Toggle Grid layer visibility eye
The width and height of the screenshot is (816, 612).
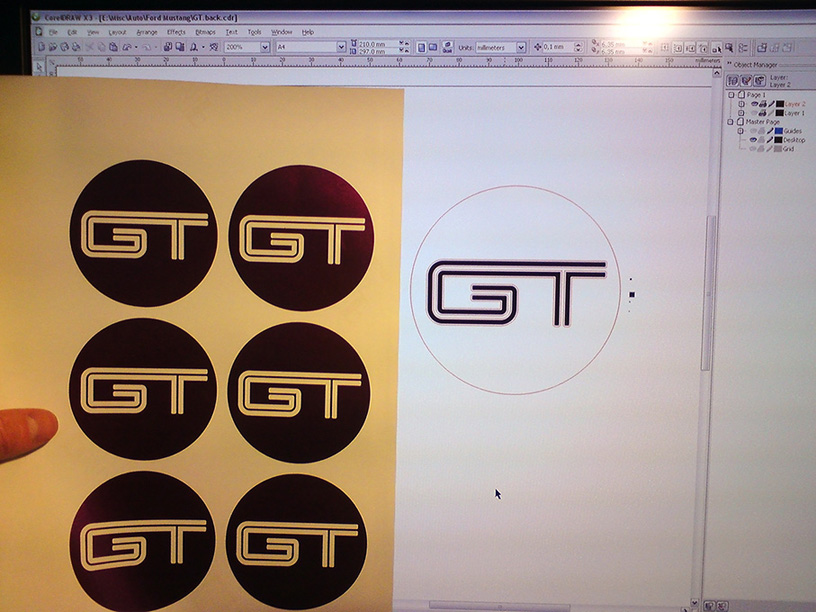coord(753,149)
